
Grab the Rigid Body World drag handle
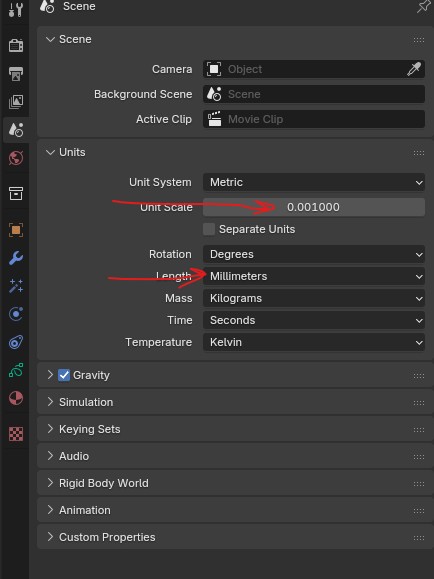(419, 484)
